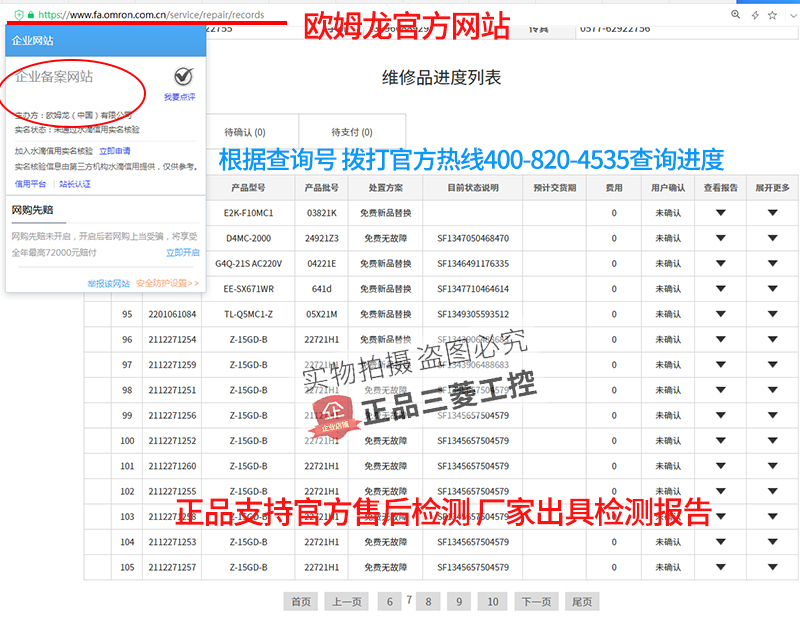Click the zoom magnifier icon in browser toolbar
Viewport: 800px width, 625px height.
(x=735, y=14)
